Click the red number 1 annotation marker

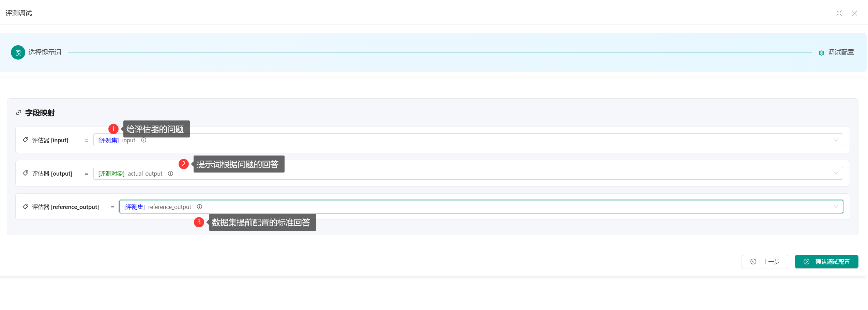[113, 129]
